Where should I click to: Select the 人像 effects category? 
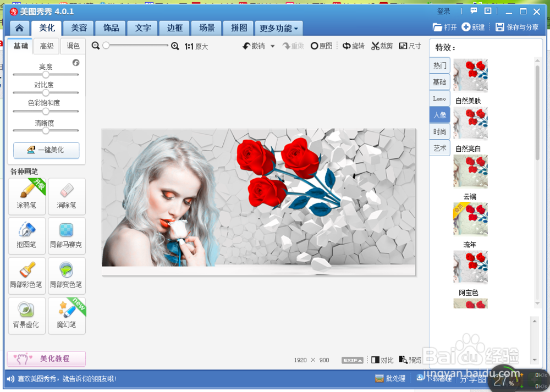[439, 115]
